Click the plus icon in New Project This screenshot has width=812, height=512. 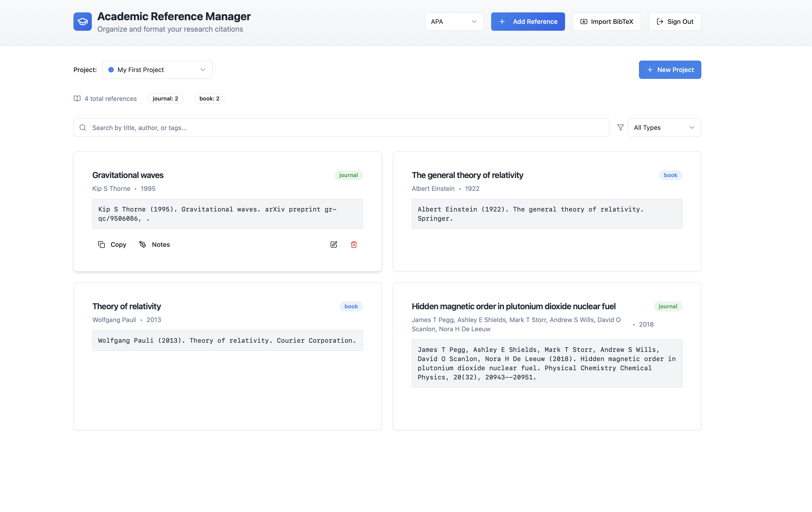point(650,70)
